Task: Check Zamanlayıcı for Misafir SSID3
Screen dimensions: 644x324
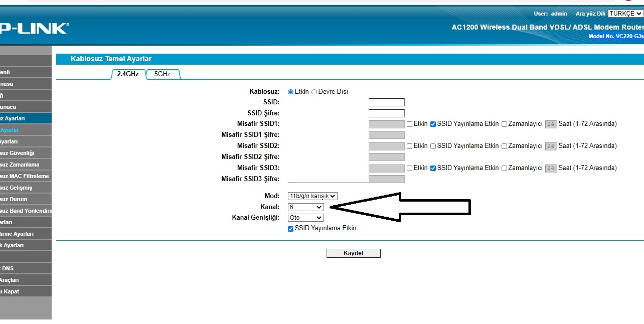Action: (505, 168)
